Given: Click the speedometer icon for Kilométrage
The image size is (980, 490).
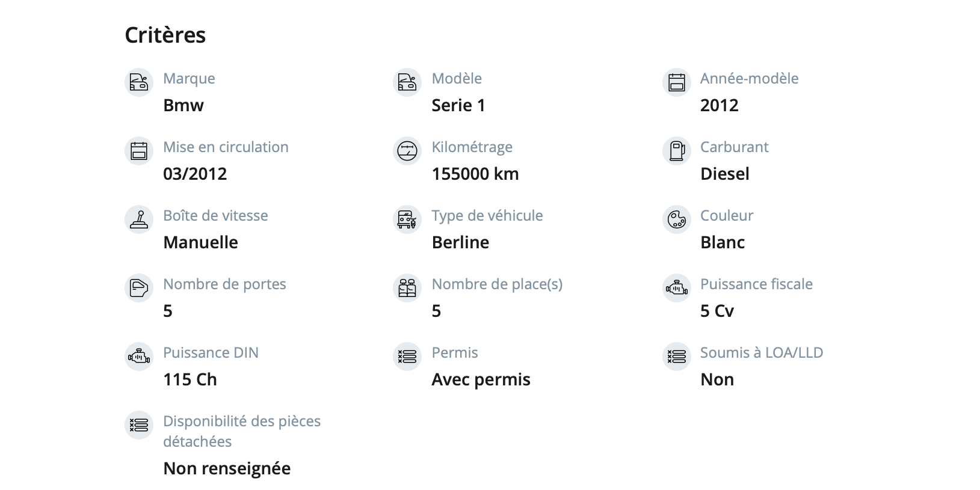Looking at the screenshot, I should click(x=407, y=150).
